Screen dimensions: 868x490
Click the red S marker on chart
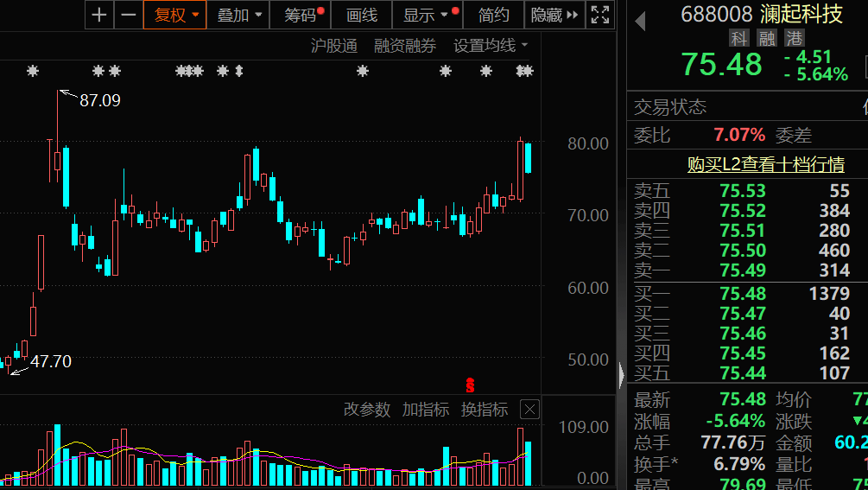coord(471,385)
